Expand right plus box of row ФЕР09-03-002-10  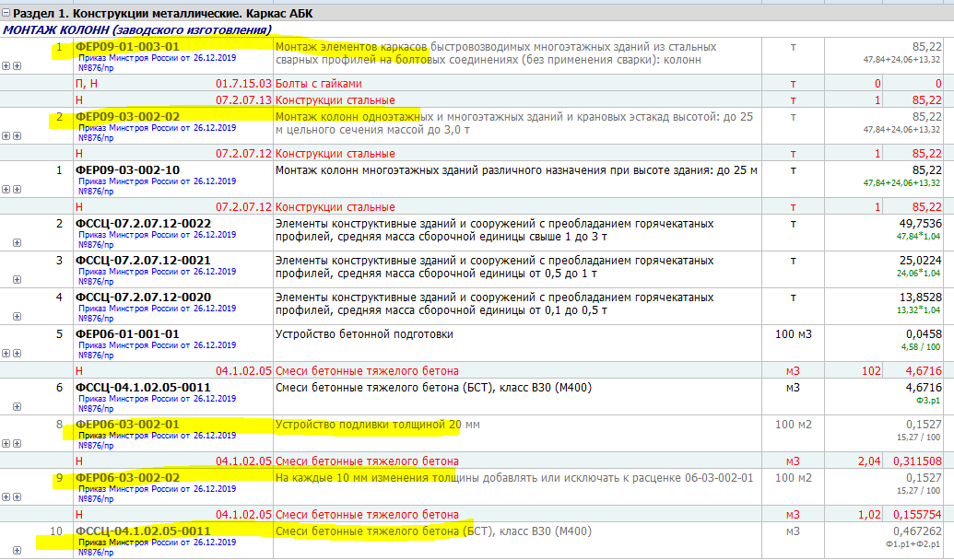click(x=17, y=189)
